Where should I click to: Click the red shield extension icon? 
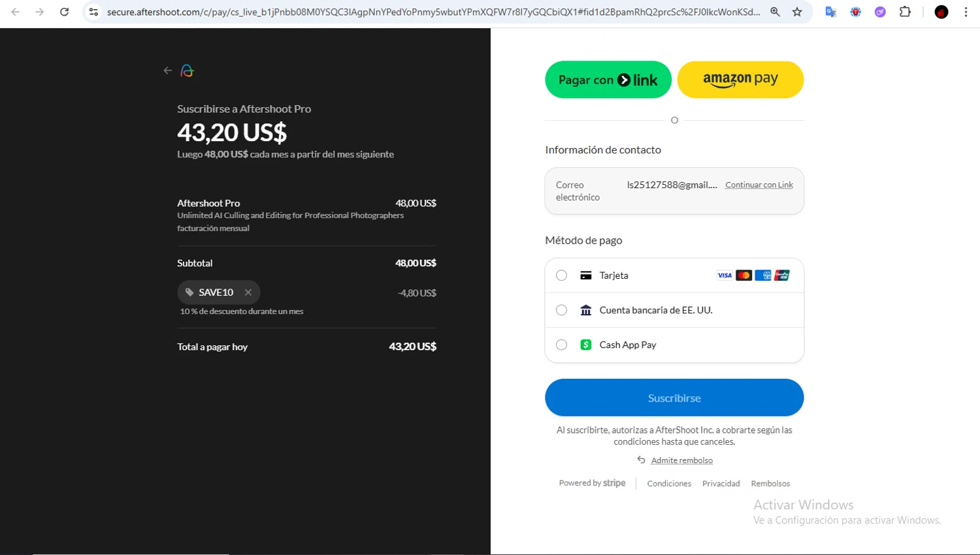855,12
